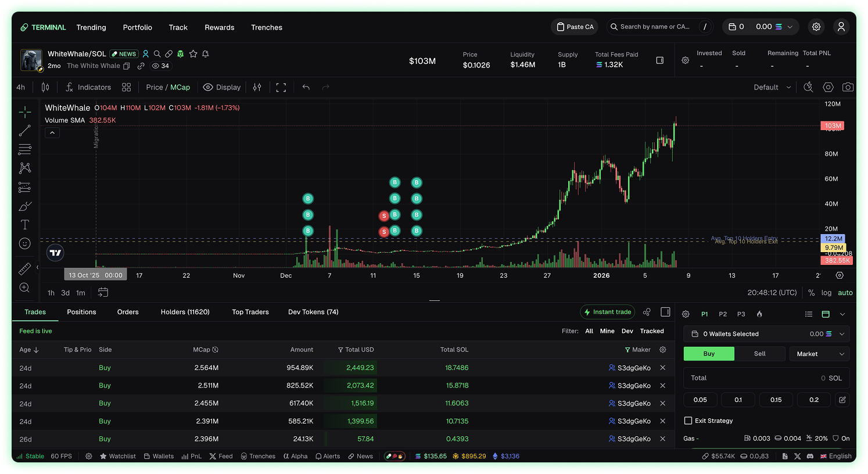This screenshot has width=868, height=474.
Task: Toggle the Display visibility eye option
Action: [x=221, y=87]
